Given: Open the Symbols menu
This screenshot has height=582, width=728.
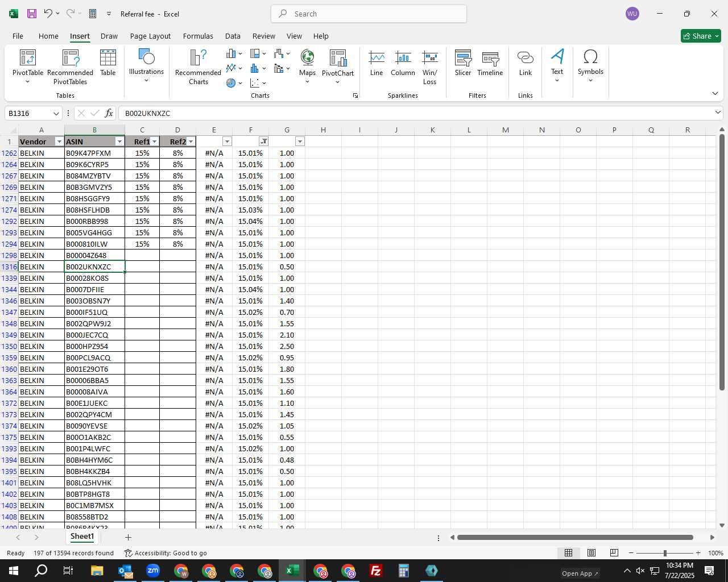Looking at the screenshot, I should click(590, 66).
